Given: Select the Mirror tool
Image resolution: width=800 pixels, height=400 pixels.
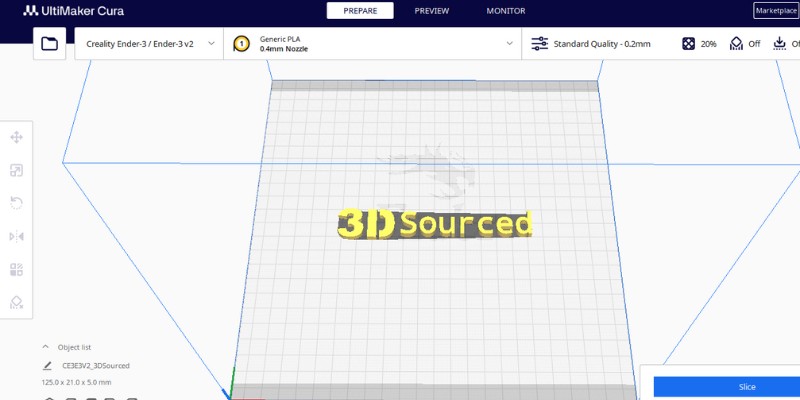Looking at the screenshot, I should 16,237.
